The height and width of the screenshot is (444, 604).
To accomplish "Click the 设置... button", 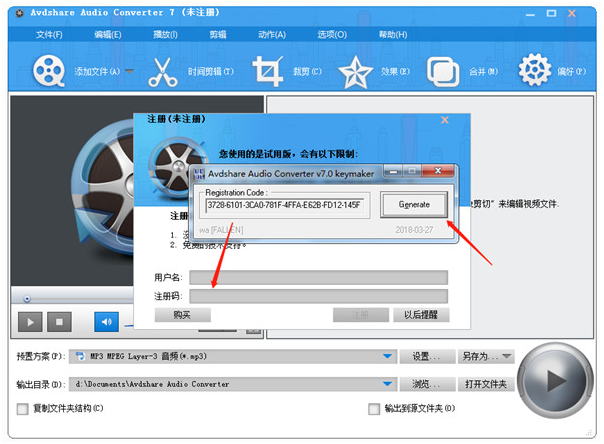I will [426, 357].
